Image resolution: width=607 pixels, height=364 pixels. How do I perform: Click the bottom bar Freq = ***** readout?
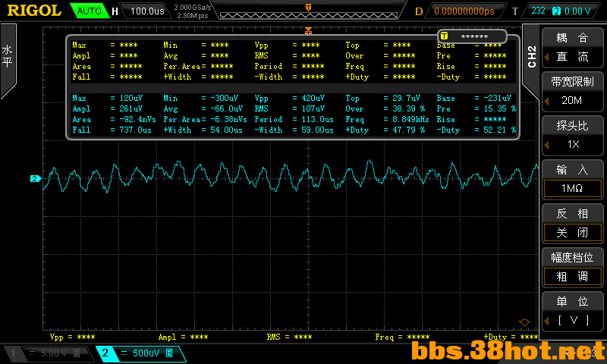(x=402, y=337)
